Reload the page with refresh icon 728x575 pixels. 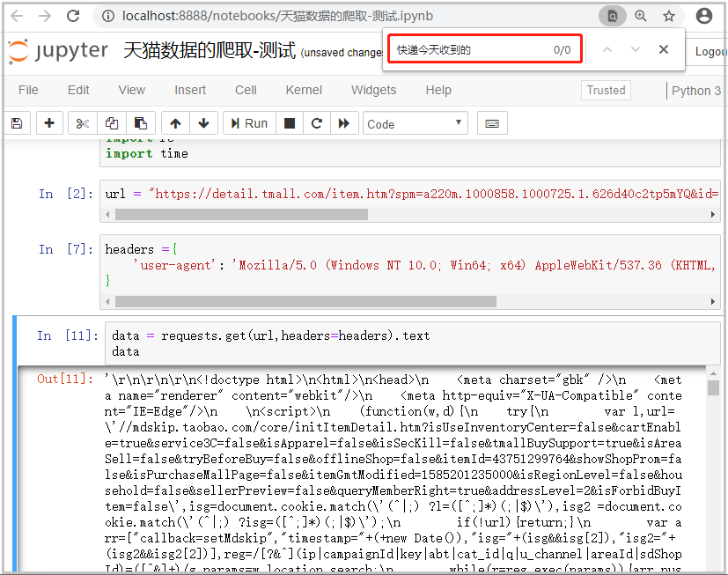click(x=73, y=16)
